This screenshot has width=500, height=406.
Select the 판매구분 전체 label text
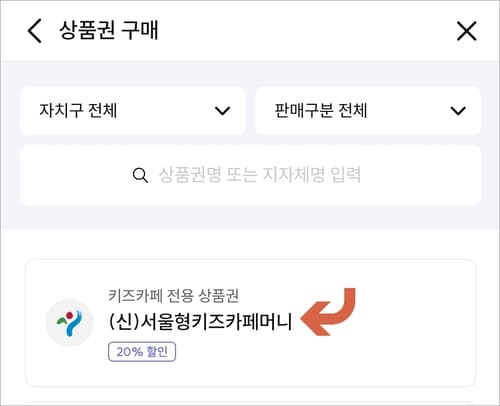coord(321,111)
